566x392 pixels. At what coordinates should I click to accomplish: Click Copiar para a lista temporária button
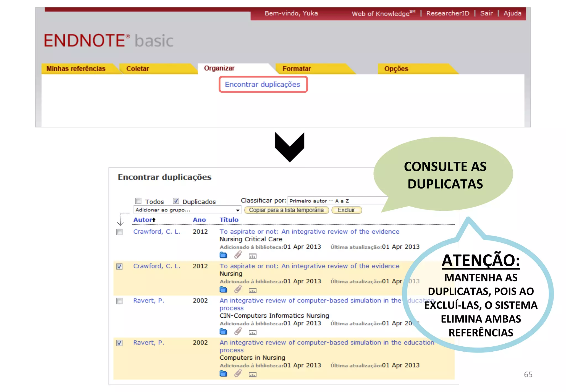pyautogui.click(x=286, y=210)
